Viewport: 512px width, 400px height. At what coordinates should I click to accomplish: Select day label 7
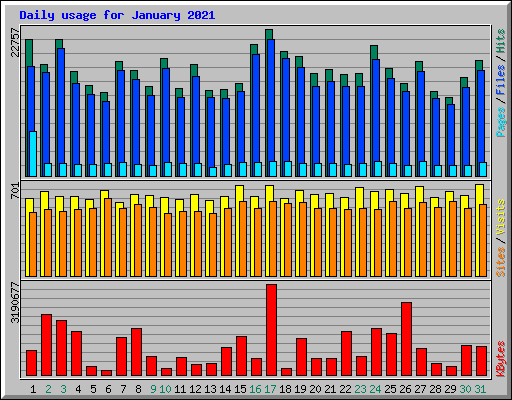(x=123, y=389)
